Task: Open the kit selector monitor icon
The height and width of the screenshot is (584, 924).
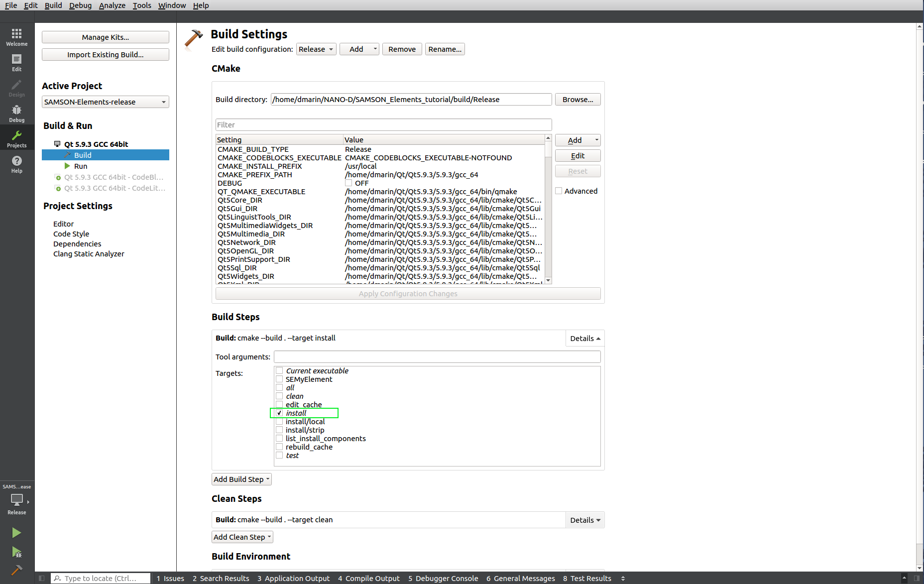Action: 17,499
